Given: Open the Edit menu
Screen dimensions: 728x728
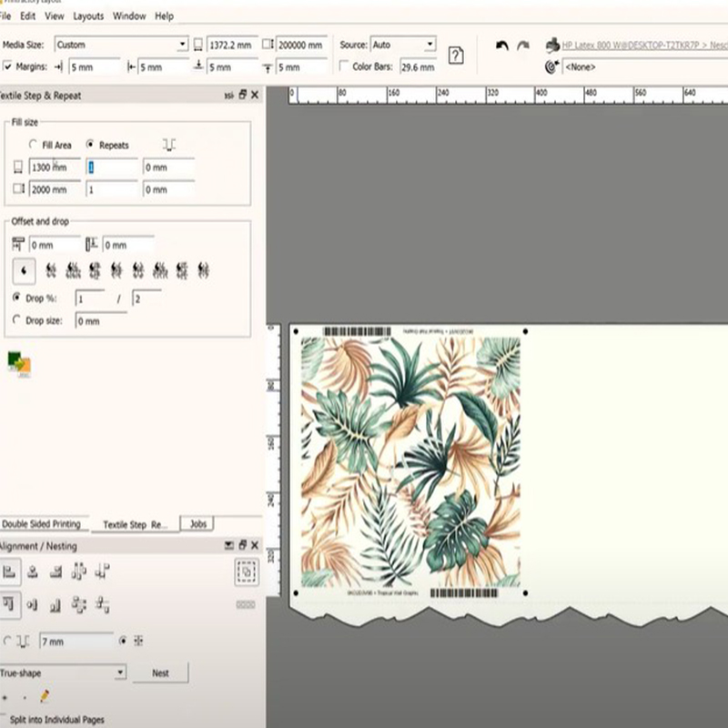Looking at the screenshot, I should point(28,16).
